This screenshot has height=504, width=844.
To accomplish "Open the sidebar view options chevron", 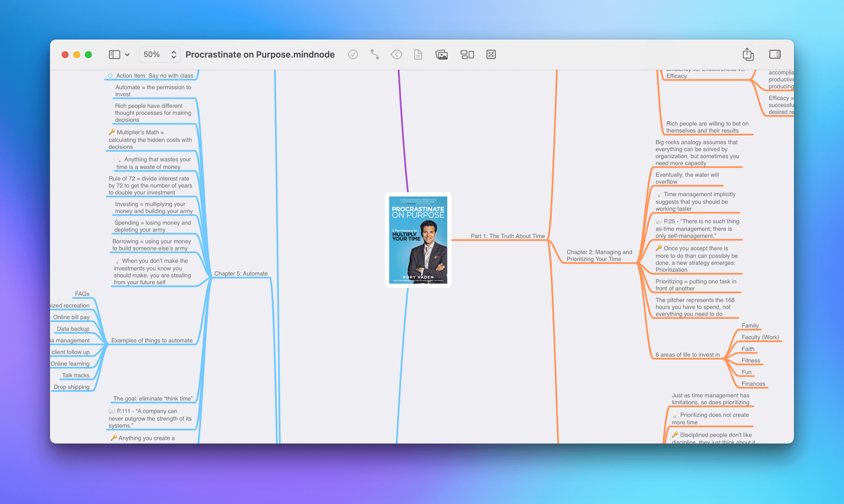I will 127,55.
